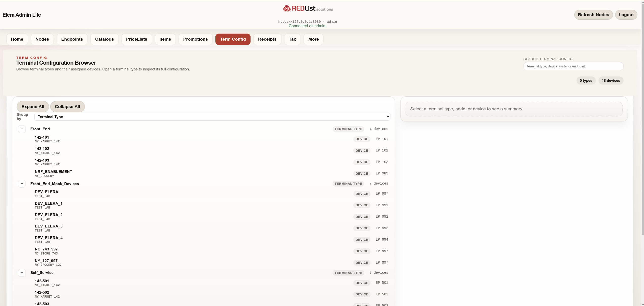
Task: Click the Front_End_Mock_Devices label
Action: tap(55, 184)
